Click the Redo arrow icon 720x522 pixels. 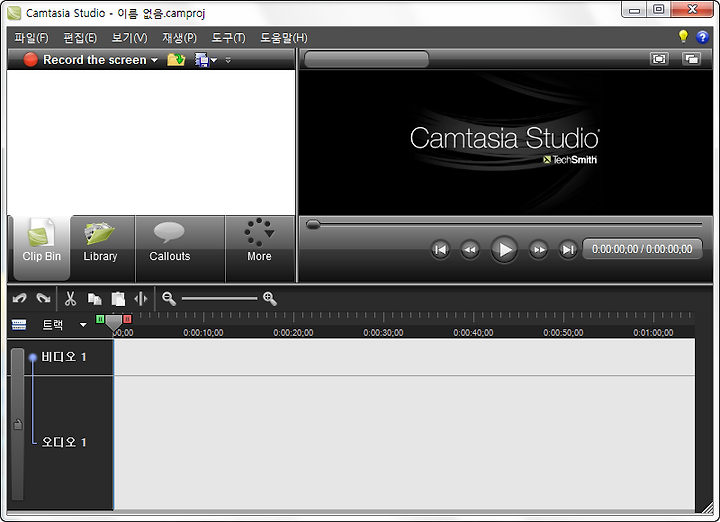coord(44,299)
